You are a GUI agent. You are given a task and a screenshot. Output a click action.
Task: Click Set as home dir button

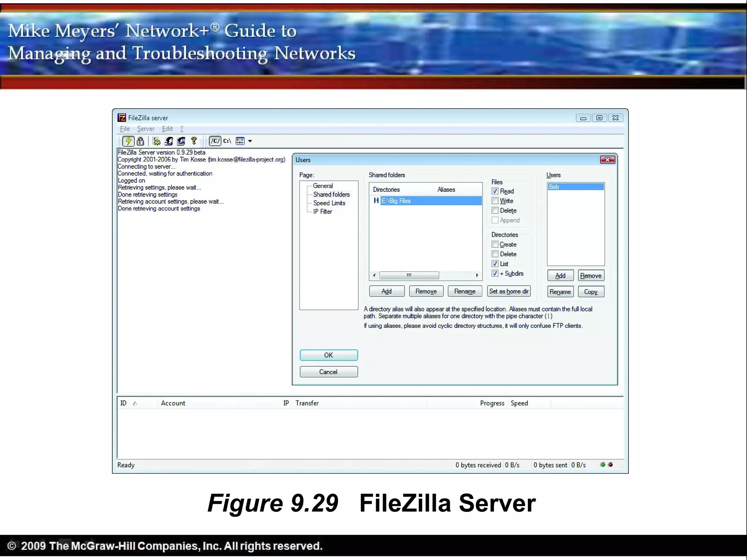point(509,291)
